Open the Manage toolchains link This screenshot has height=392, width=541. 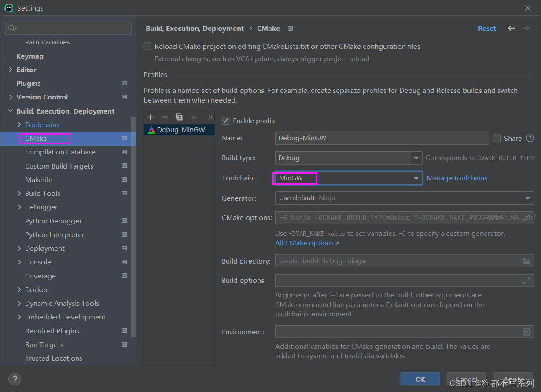point(459,178)
